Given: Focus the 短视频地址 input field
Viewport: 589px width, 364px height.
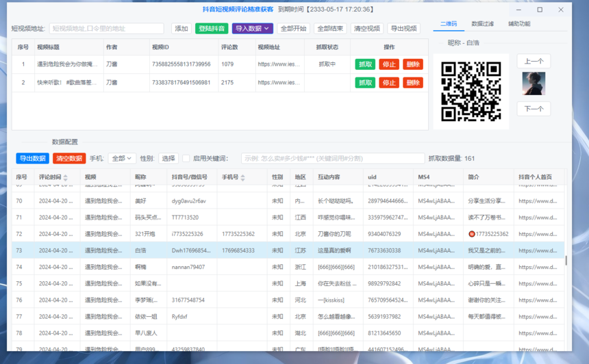Looking at the screenshot, I should click(x=107, y=29).
